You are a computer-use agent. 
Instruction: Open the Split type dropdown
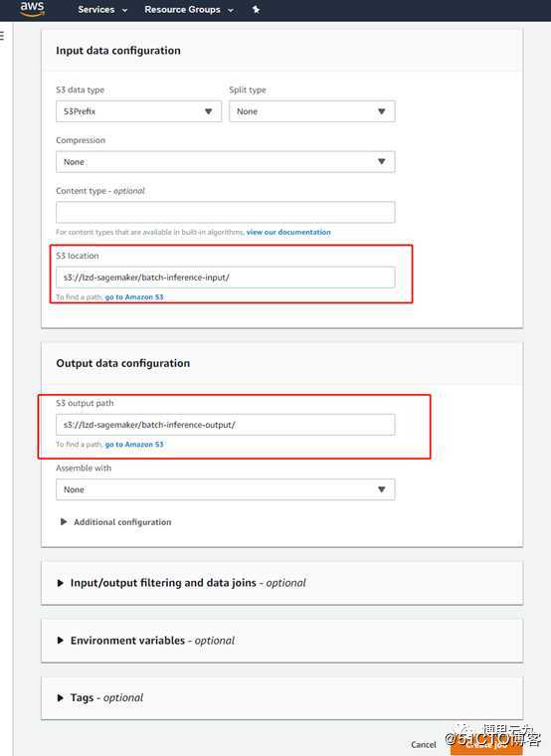[x=312, y=111]
